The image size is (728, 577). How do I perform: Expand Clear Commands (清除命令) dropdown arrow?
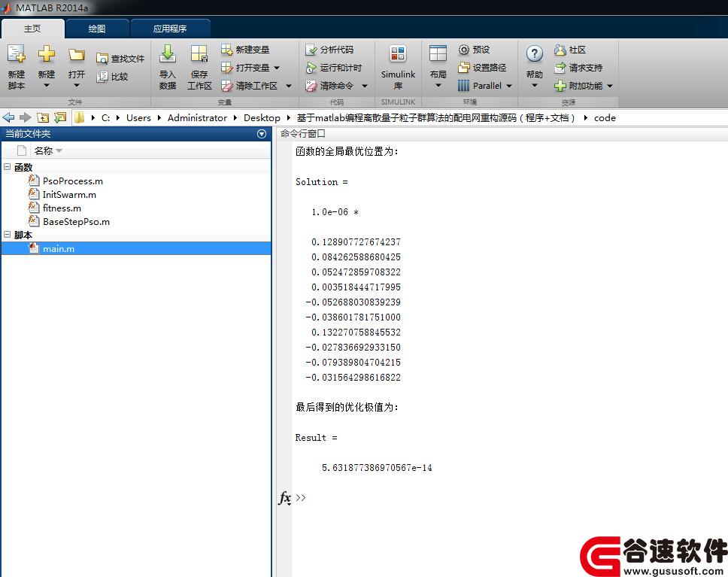365,86
